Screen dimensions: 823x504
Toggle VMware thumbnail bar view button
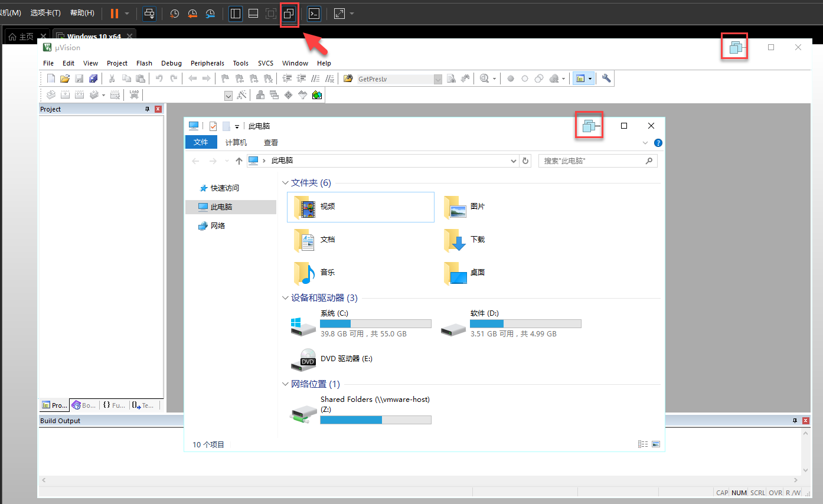253,14
